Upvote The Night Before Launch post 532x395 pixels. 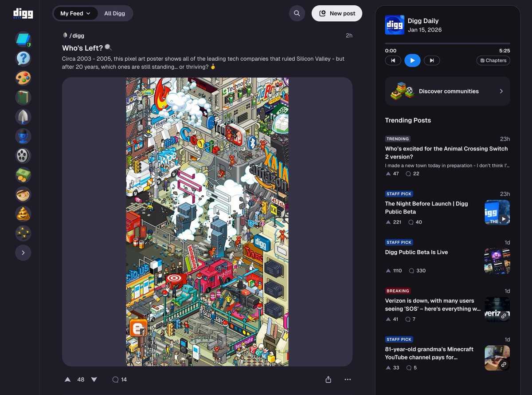tap(388, 222)
